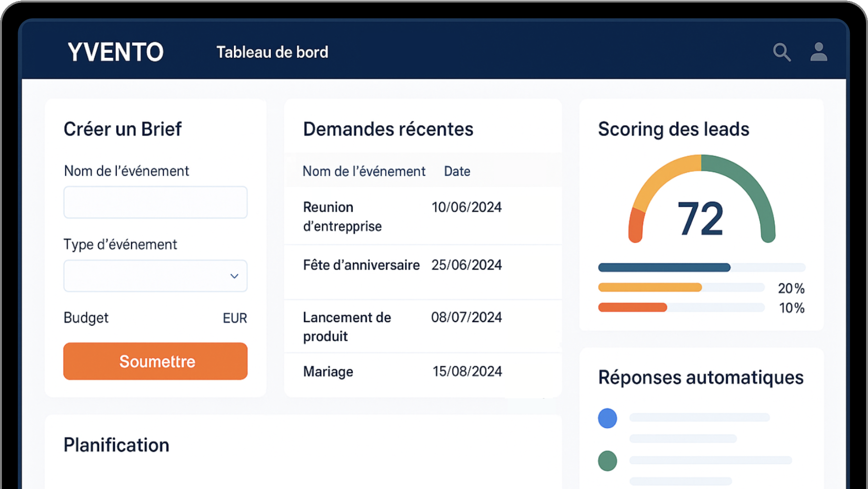Select the Reunion d'entreprise request row

point(402,216)
